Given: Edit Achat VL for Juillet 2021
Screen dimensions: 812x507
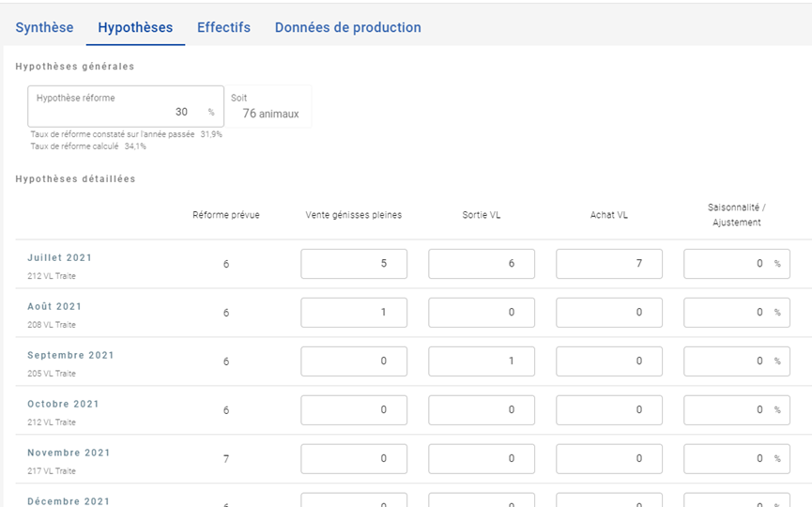Looking at the screenshot, I should click(609, 264).
